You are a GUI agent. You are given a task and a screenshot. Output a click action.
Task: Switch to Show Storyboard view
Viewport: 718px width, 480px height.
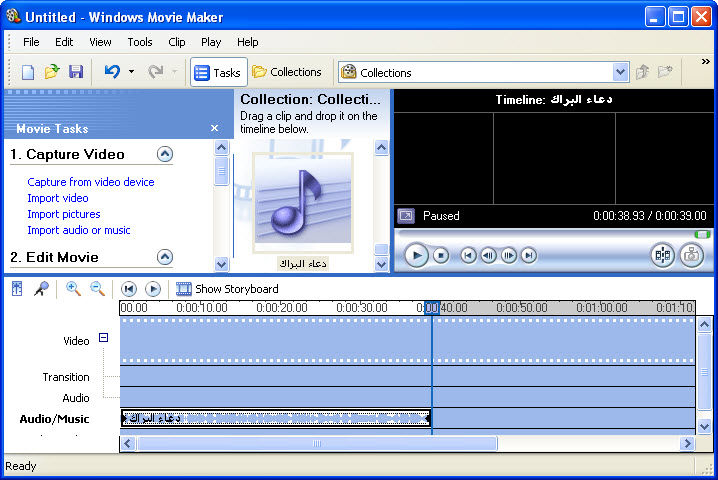(x=227, y=289)
